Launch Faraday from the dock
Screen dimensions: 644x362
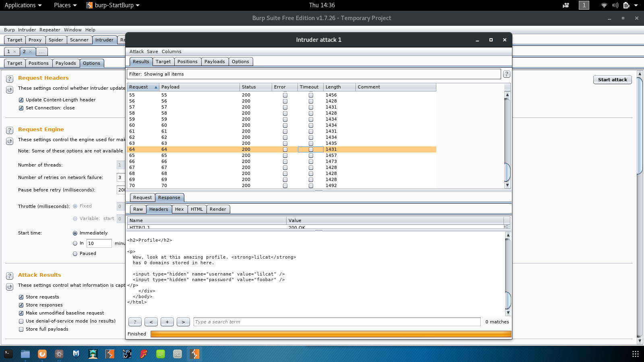[x=144, y=354]
